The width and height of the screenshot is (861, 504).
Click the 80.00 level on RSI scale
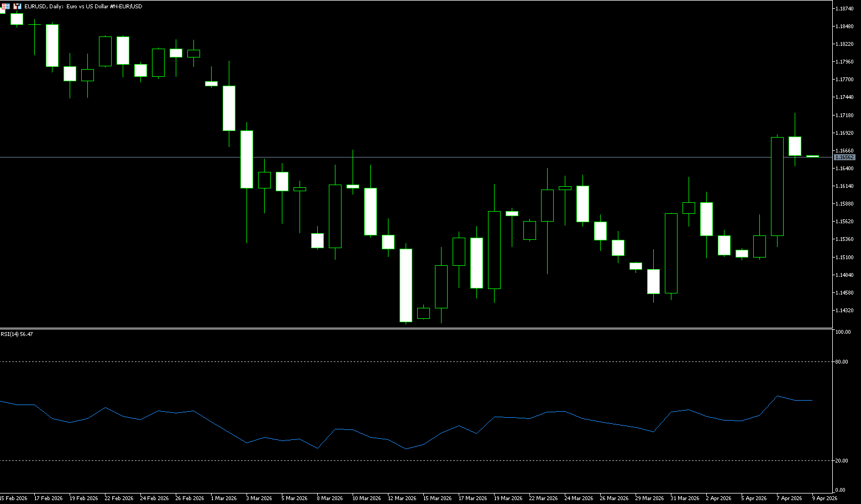[842, 362]
